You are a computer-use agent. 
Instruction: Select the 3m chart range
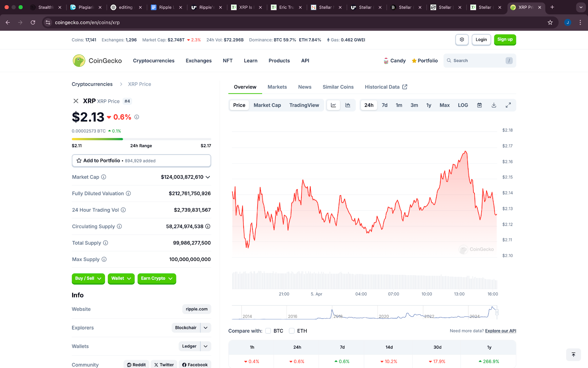[414, 105]
